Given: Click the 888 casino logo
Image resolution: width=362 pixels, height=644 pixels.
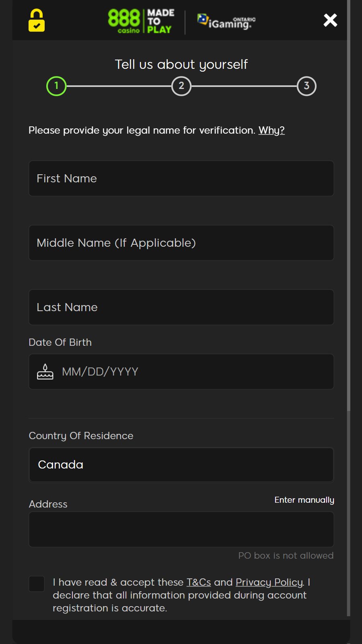Looking at the screenshot, I should pos(141,21).
